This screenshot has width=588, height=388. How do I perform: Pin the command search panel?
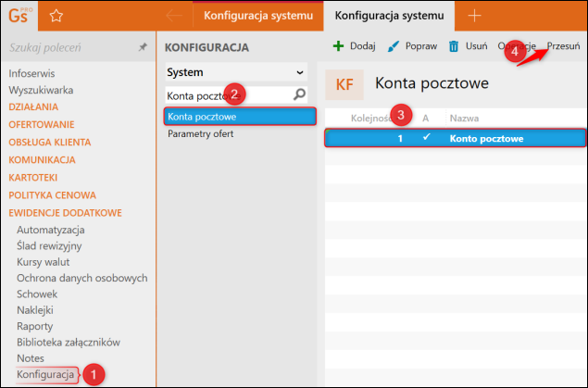(143, 47)
